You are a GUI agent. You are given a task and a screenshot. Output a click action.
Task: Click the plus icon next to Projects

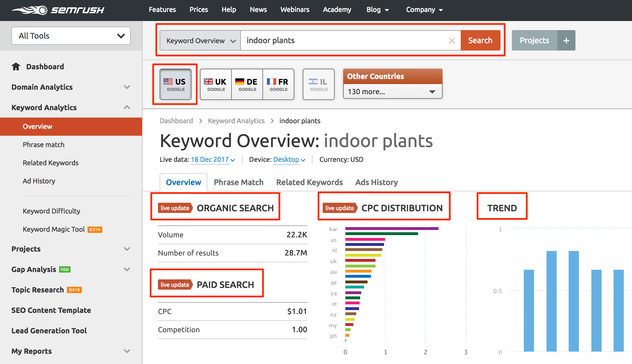click(566, 41)
